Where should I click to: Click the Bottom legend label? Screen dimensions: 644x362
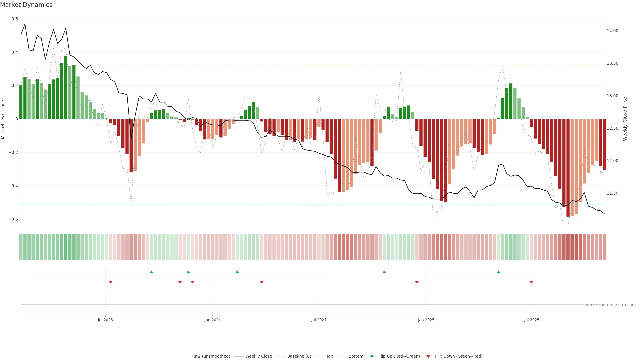pyautogui.click(x=356, y=356)
